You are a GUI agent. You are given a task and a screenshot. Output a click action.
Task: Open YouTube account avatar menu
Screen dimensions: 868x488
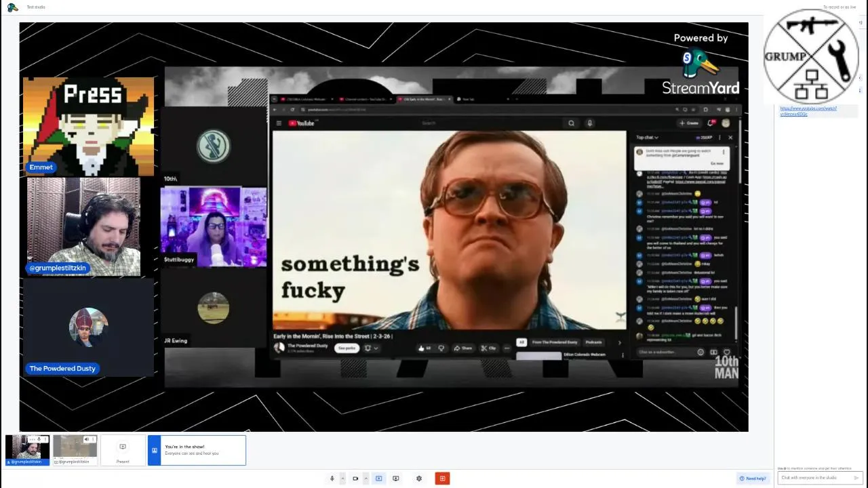tap(726, 123)
